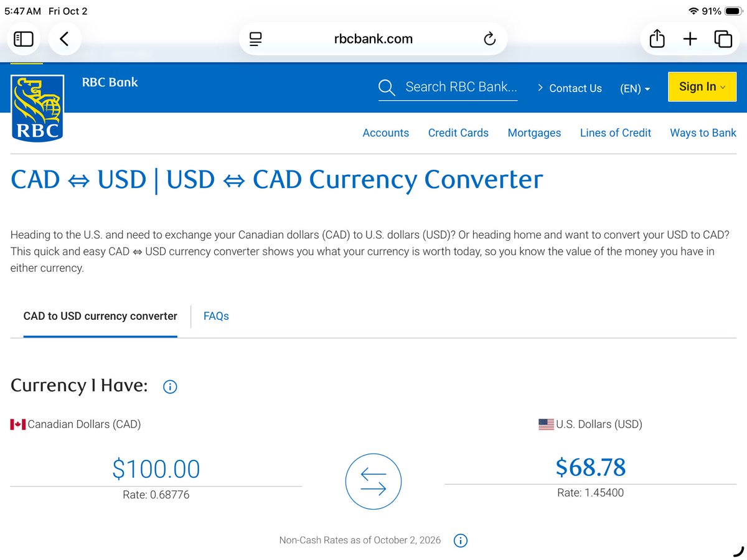Click the RBC lion shield logo
Screen dimensions: 747x560
pyautogui.click(x=37, y=108)
